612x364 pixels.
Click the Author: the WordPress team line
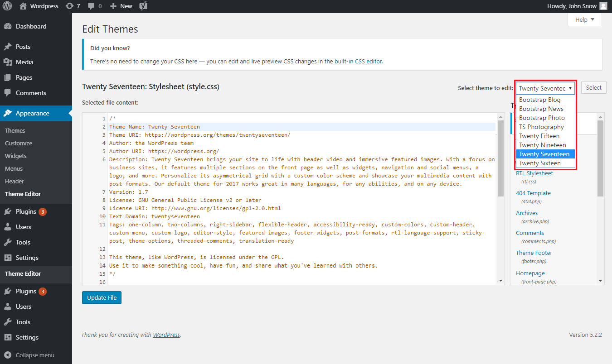point(151,143)
